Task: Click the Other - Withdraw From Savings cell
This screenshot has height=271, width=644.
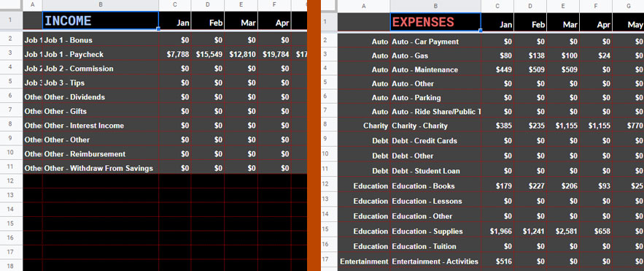Action: (x=100, y=168)
